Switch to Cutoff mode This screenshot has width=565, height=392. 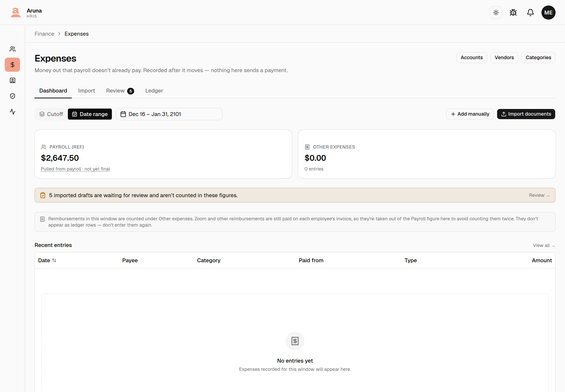[x=51, y=114]
